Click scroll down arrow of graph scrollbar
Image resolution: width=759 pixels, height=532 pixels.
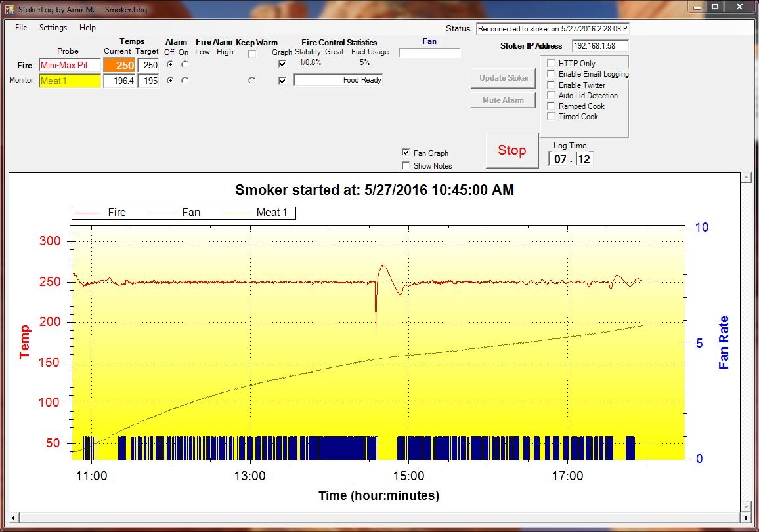point(746,506)
